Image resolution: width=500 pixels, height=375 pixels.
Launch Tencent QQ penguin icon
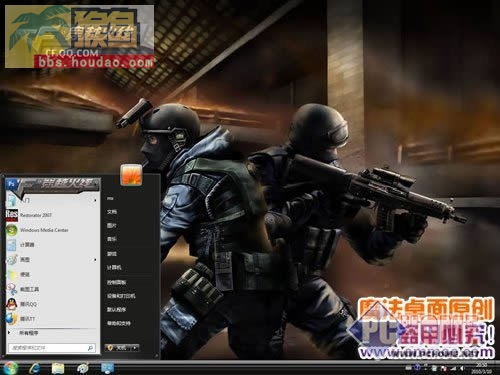coord(12,304)
